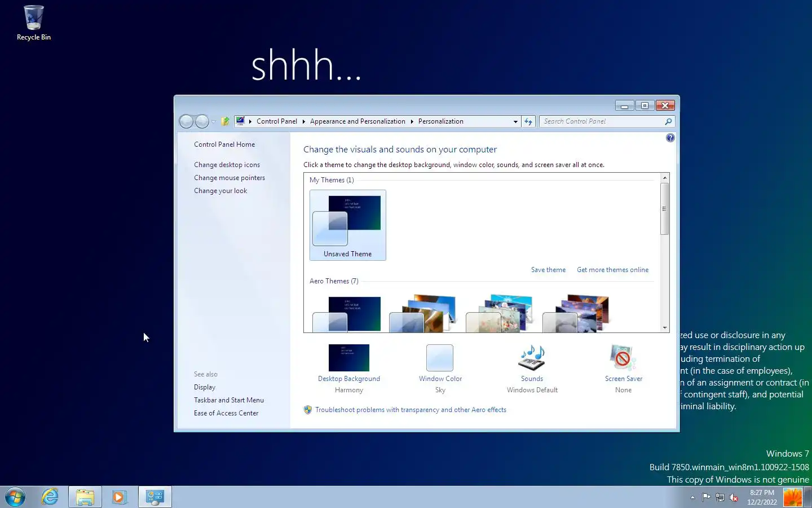
Task: Click the muted volume tray icon
Action: (734, 497)
